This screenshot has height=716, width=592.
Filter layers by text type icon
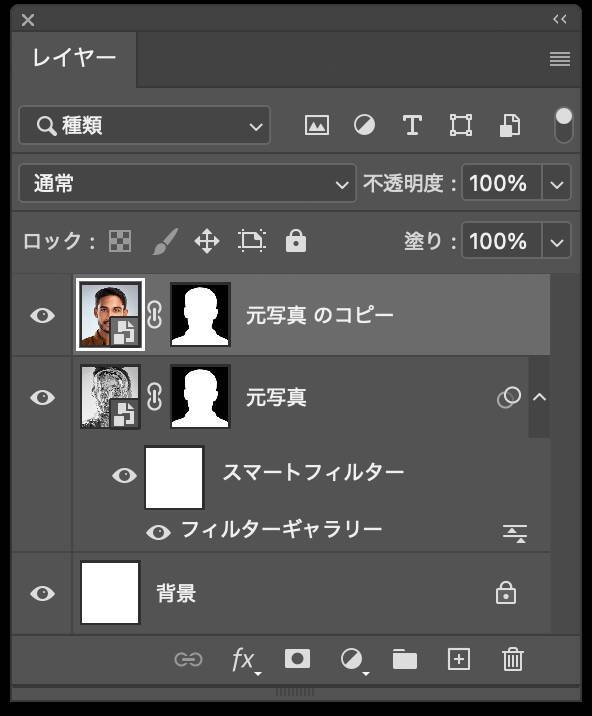coord(412,125)
